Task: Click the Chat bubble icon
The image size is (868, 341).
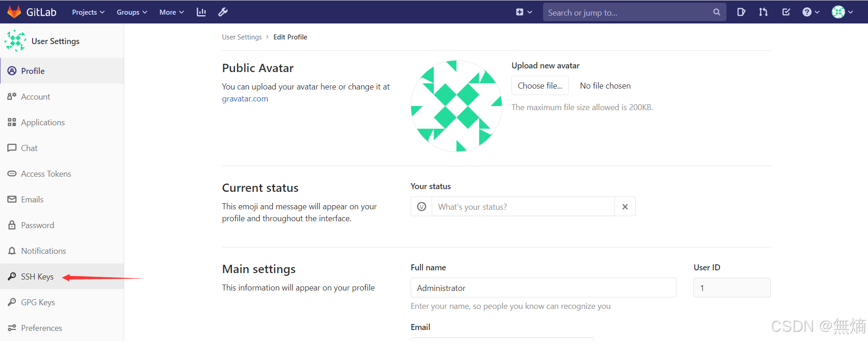Action: point(12,148)
